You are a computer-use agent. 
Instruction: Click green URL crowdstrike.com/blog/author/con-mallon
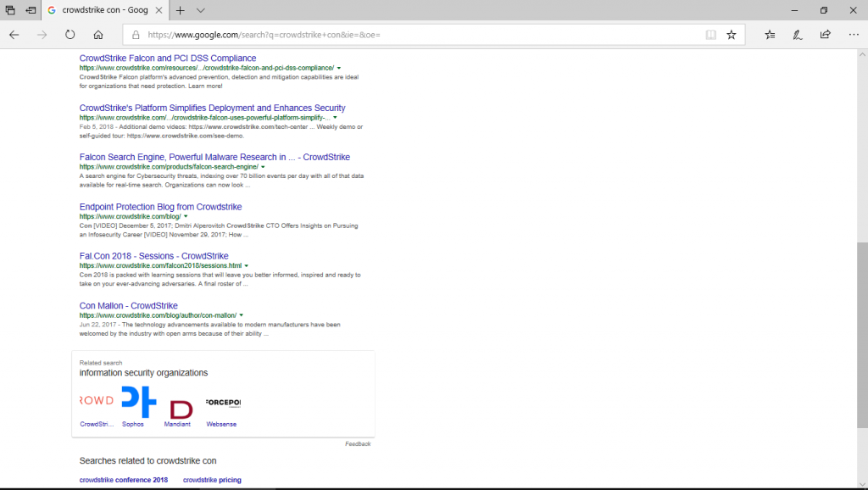pyautogui.click(x=158, y=315)
